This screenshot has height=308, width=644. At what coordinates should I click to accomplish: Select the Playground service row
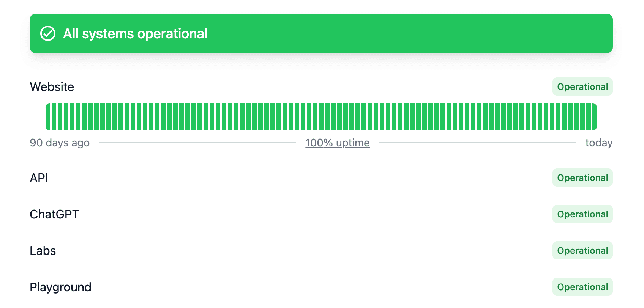point(61,287)
